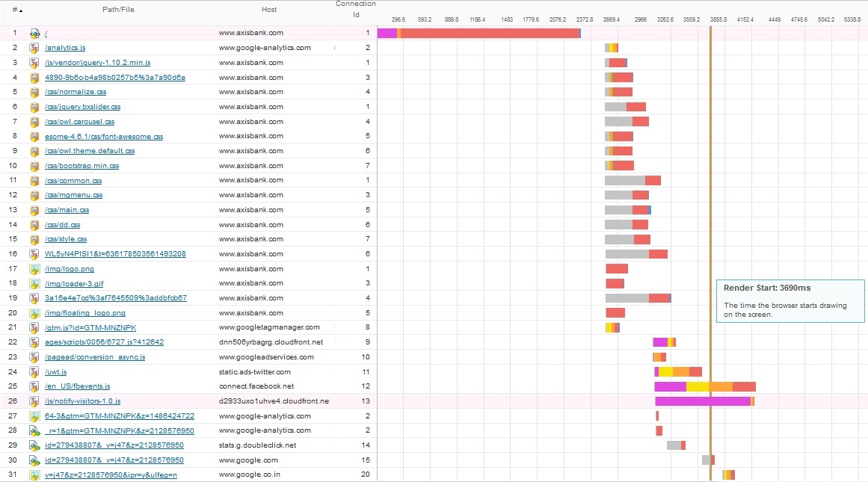Click host dnn506yrbagrg.cloudfront.net cell
This screenshot has height=482, width=868.
click(x=271, y=342)
